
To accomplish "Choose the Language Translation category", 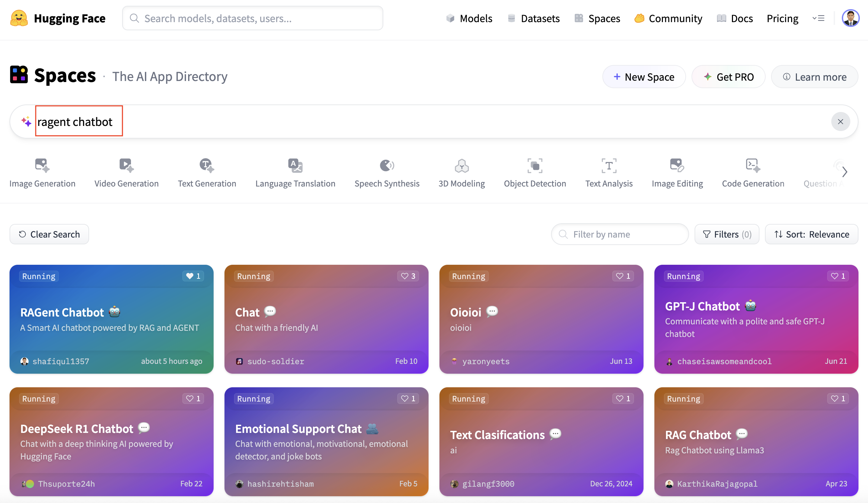I will [x=295, y=173].
